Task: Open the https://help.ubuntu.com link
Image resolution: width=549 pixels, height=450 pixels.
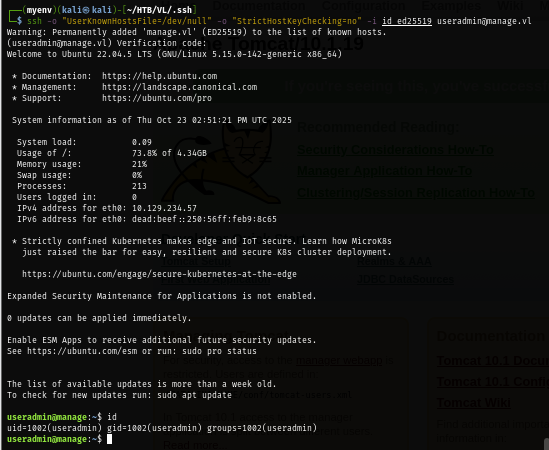Action: click(160, 76)
